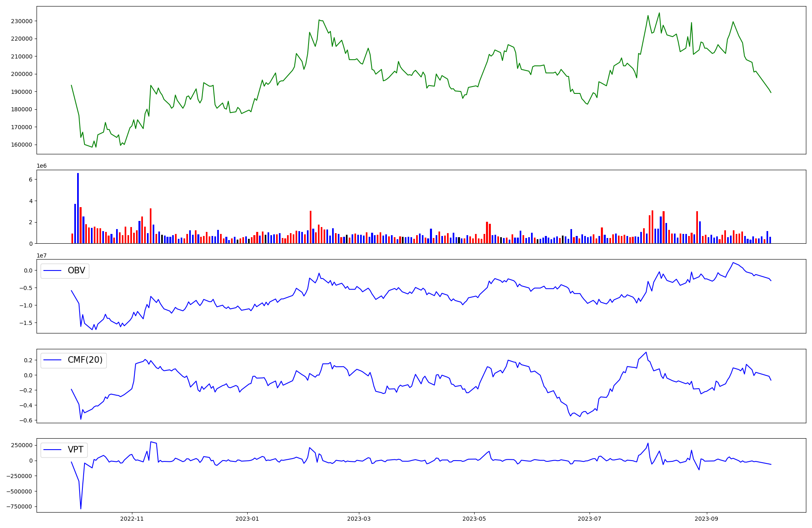Click the −750000 tick on VPT axis
The image size is (812, 528).
(x=19, y=506)
